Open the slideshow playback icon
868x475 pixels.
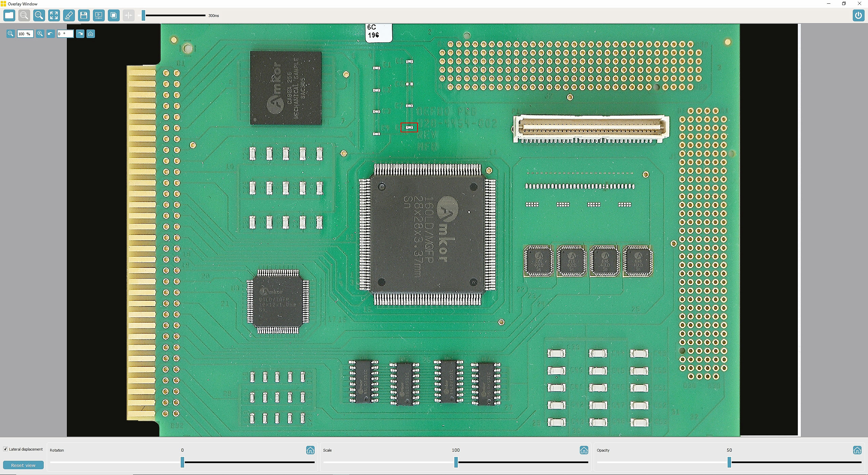click(99, 15)
